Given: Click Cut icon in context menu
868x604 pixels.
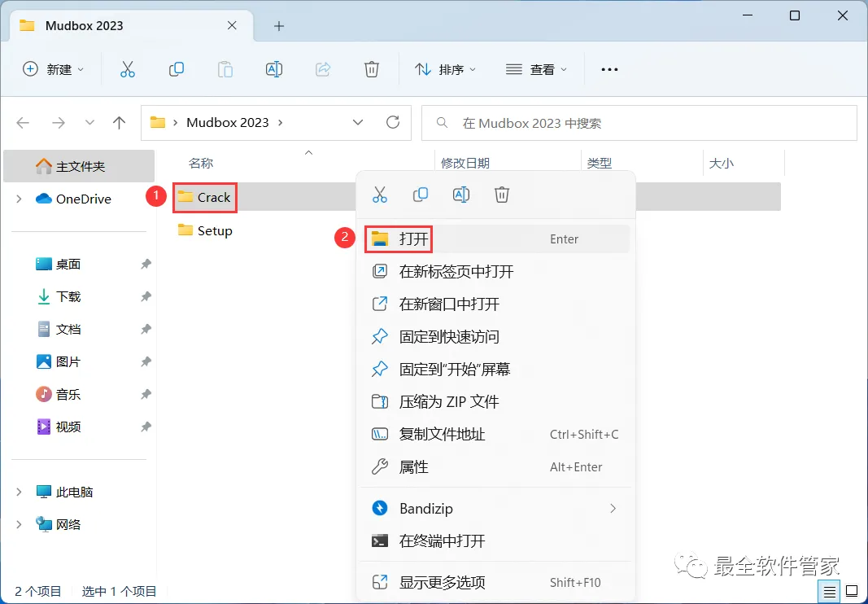Looking at the screenshot, I should 380,195.
